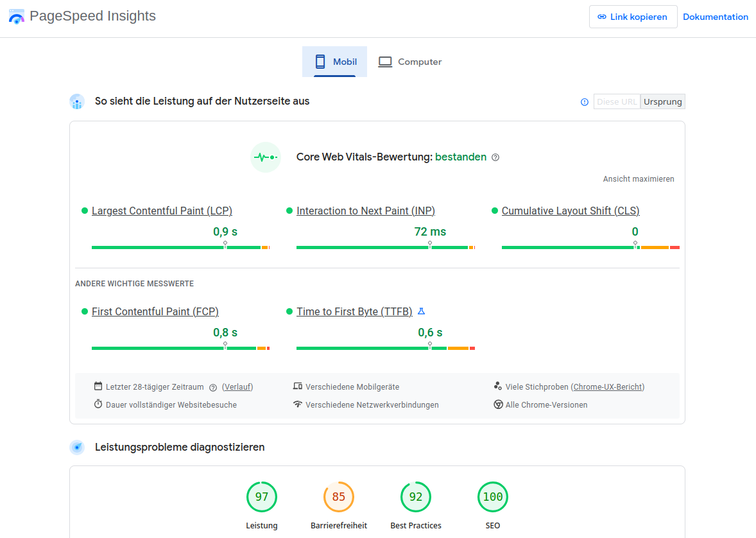This screenshot has height=538, width=756.
Task: Toggle data view to Ursprung
Action: tap(663, 101)
